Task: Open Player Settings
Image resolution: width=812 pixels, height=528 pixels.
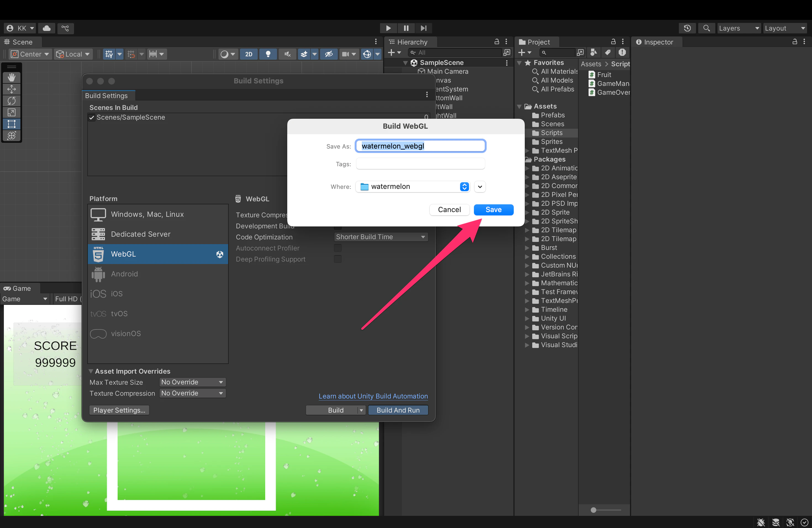Action: point(119,410)
